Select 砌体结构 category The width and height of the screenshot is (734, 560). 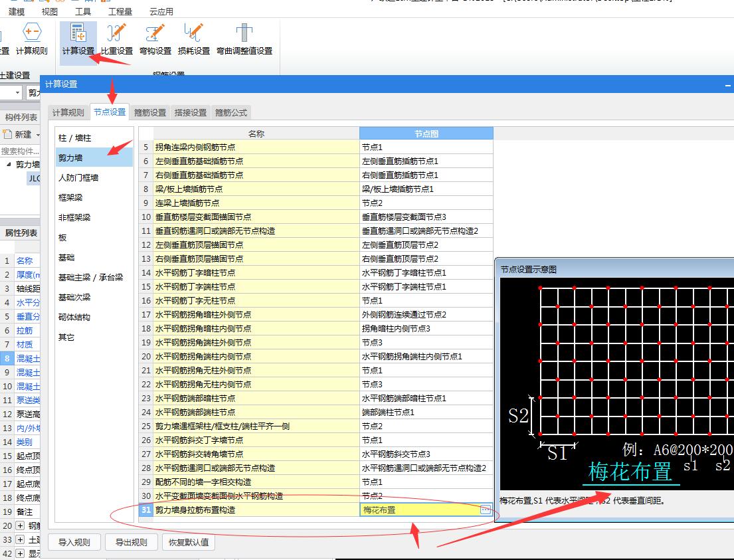click(x=94, y=317)
